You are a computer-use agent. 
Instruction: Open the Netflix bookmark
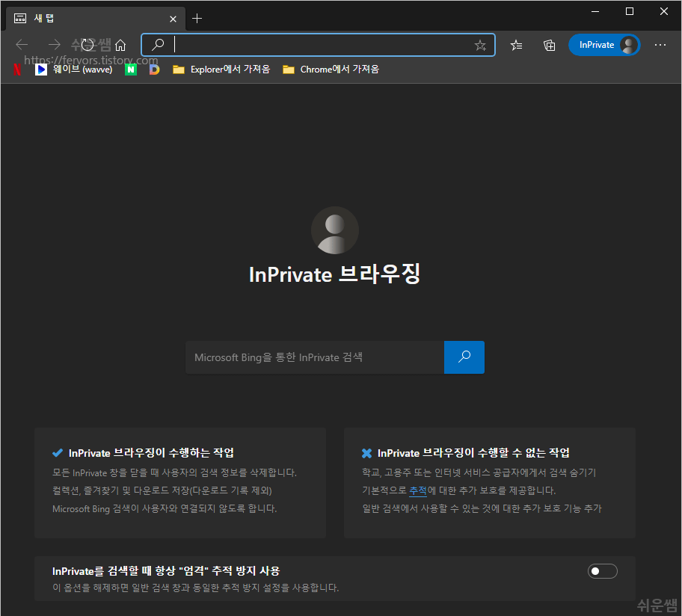[17, 69]
